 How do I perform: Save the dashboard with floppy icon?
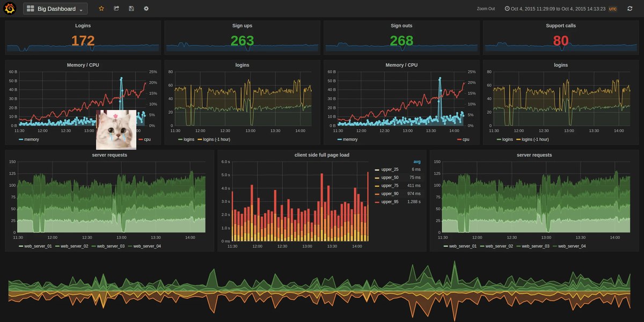(131, 9)
